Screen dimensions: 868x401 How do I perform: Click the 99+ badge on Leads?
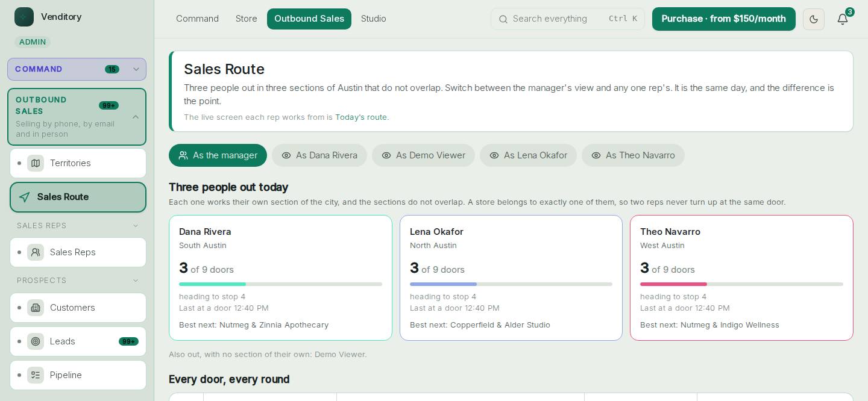tap(128, 341)
